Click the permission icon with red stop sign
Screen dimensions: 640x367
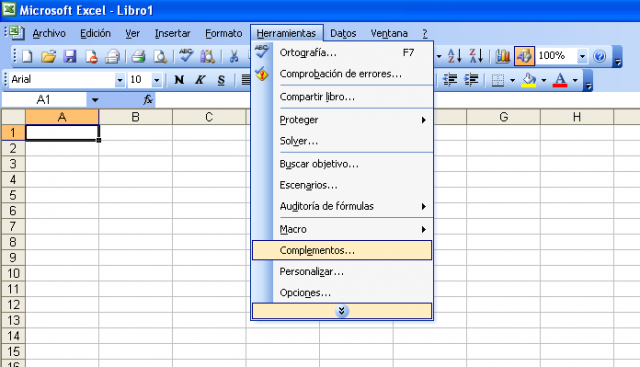(x=91, y=56)
